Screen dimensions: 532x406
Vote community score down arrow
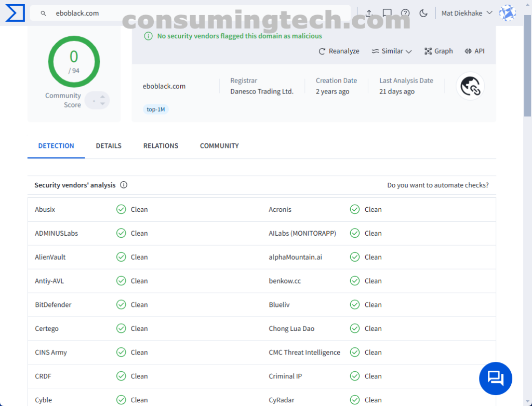[x=102, y=104]
